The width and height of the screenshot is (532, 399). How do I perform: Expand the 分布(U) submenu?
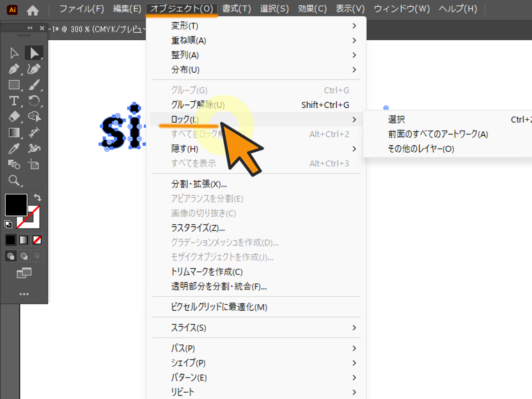pos(256,70)
